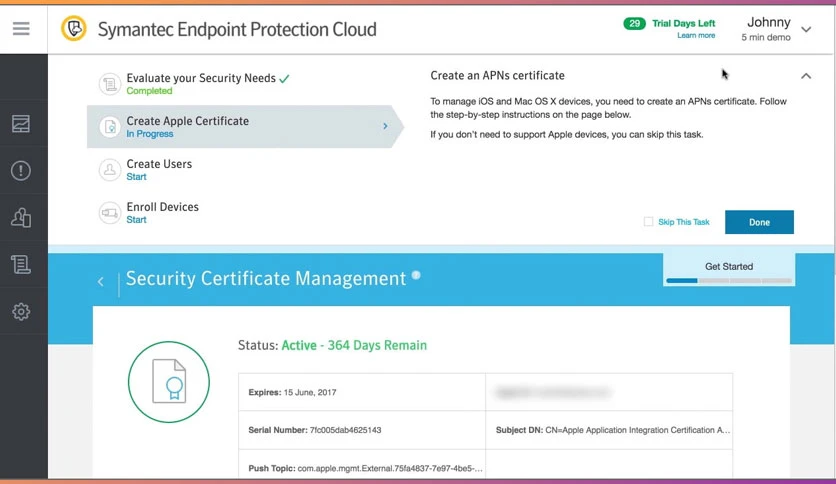Screen dimensions: 836x484
Task: Click the Create Users step icon
Action: pyautogui.click(x=110, y=170)
